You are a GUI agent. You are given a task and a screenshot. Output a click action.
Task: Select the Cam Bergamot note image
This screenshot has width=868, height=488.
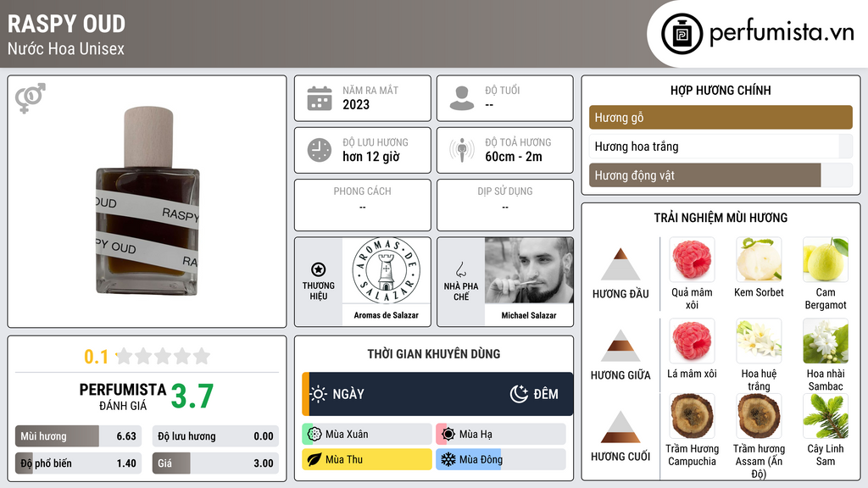point(826,260)
